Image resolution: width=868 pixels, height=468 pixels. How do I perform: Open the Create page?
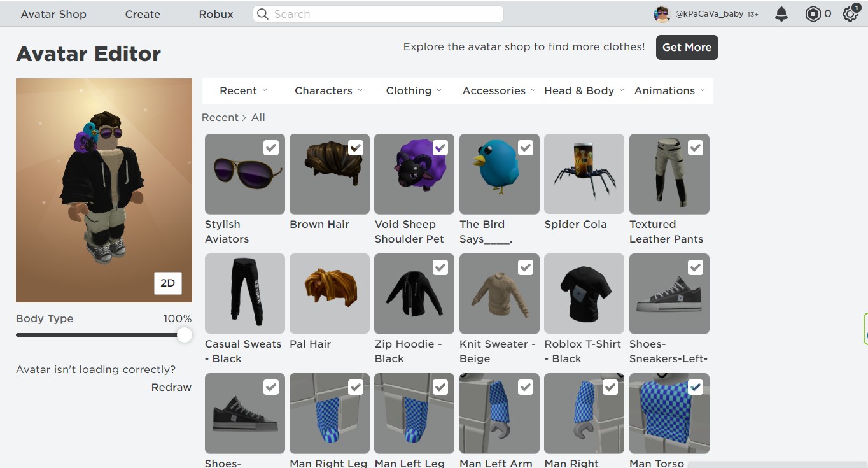pos(143,14)
